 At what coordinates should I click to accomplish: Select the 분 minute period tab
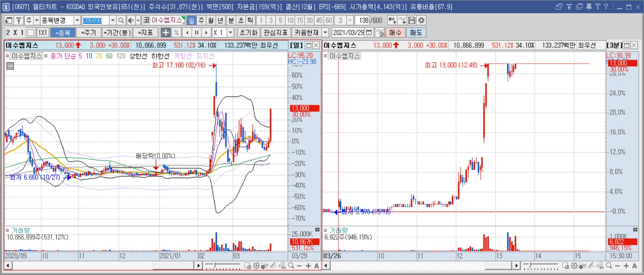click(231, 20)
